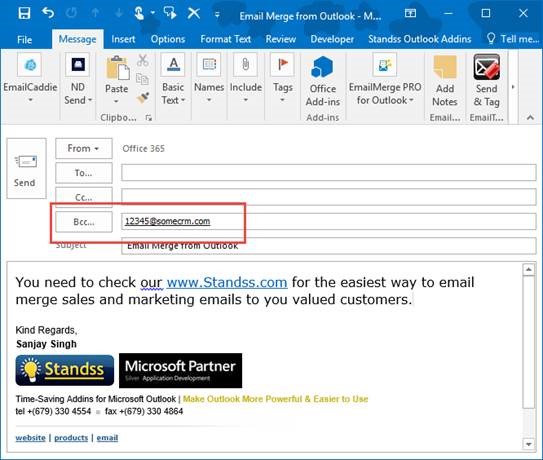The width and height of the screenshot is (543, 460).
Task: Click the Undo arrow in title bar
Action: pyautogui.click(x=48, y=13)
